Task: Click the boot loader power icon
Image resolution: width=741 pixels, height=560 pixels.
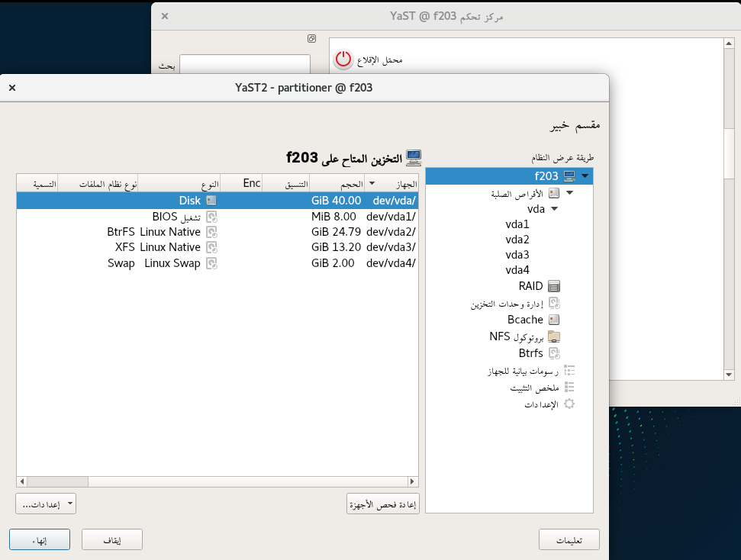Action: [x=344, y=60]
